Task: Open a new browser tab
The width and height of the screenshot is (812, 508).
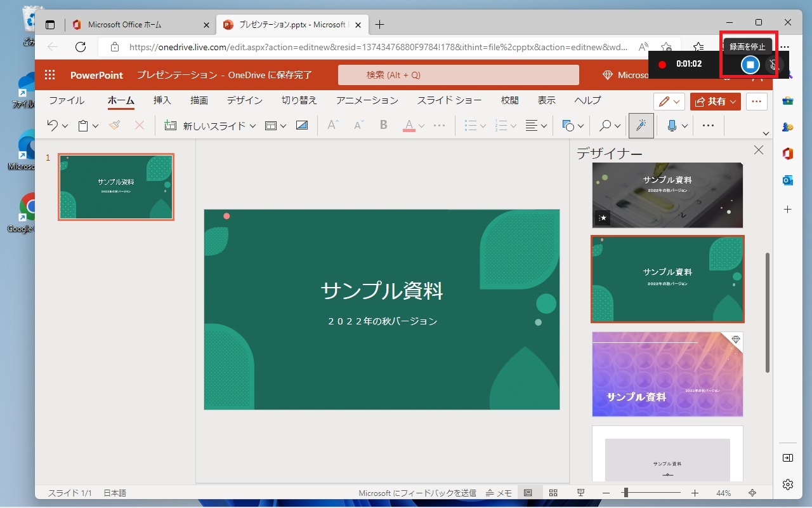Action: click(x=379, y=25)
